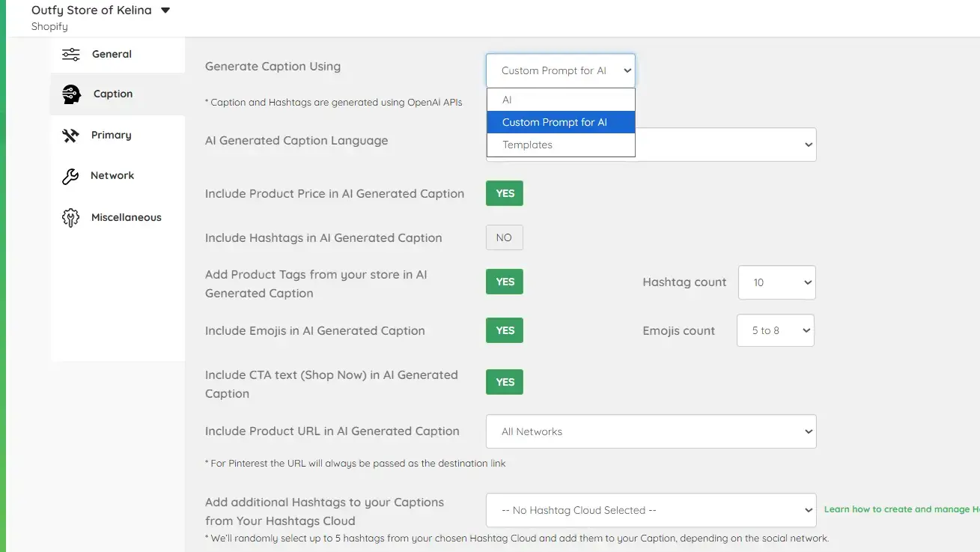
Task: Open the General settings tab
Action: coord(118,54)
